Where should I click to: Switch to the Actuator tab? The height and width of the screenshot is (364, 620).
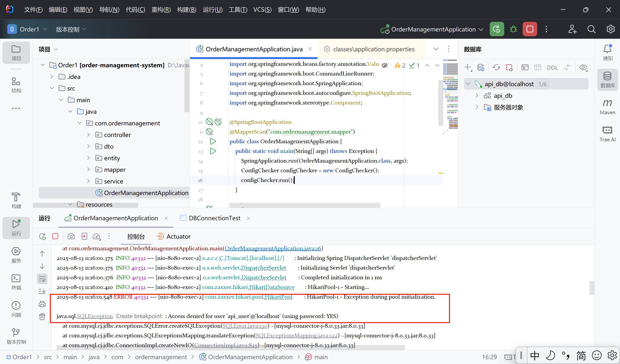click(x=174, y=236)
